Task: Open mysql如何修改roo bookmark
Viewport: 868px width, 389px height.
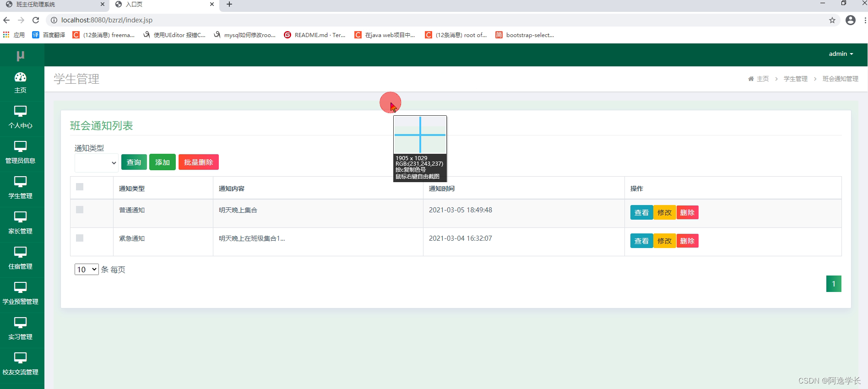Action: (x=245, y=35)
